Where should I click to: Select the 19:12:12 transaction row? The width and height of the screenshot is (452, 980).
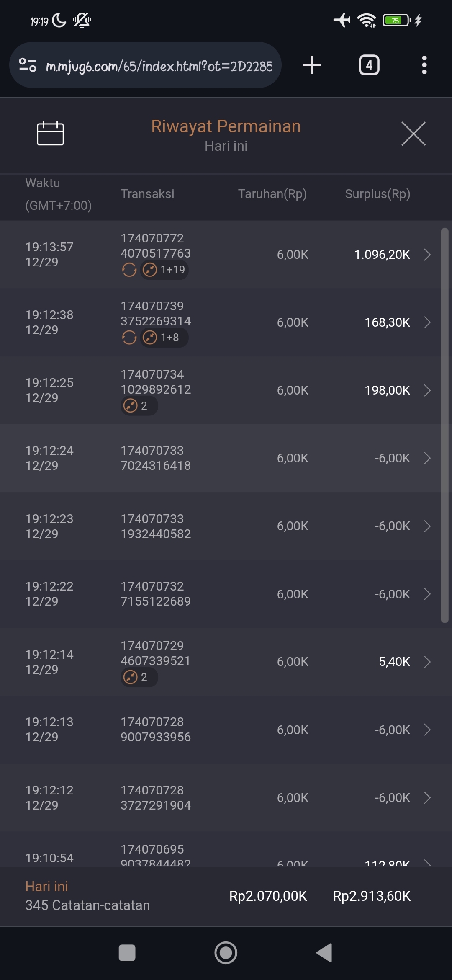[x=226, y=797]
